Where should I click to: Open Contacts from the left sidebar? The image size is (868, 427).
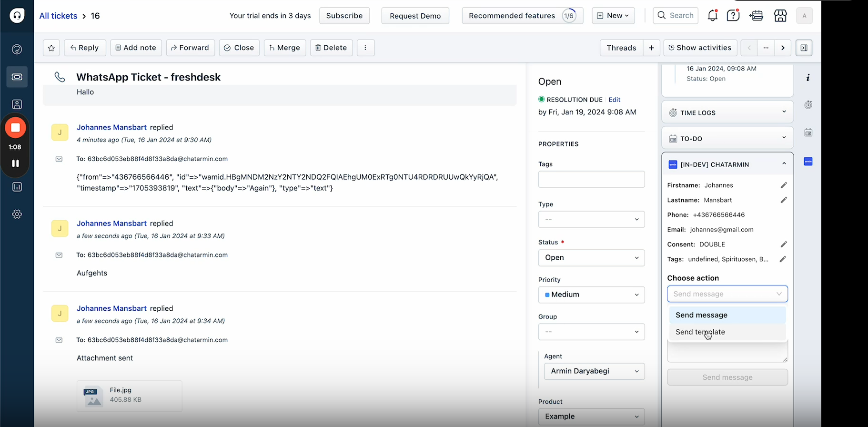pos(17,104)
